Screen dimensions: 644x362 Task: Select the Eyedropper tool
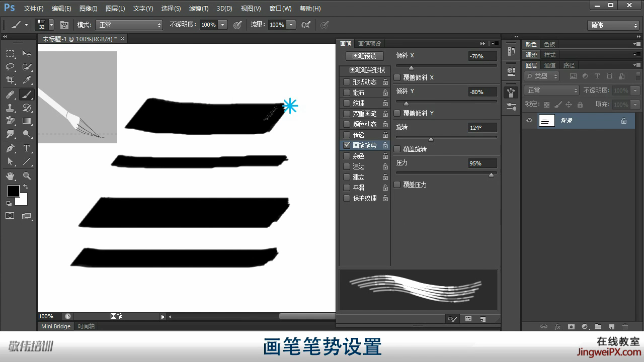(27, 80)
